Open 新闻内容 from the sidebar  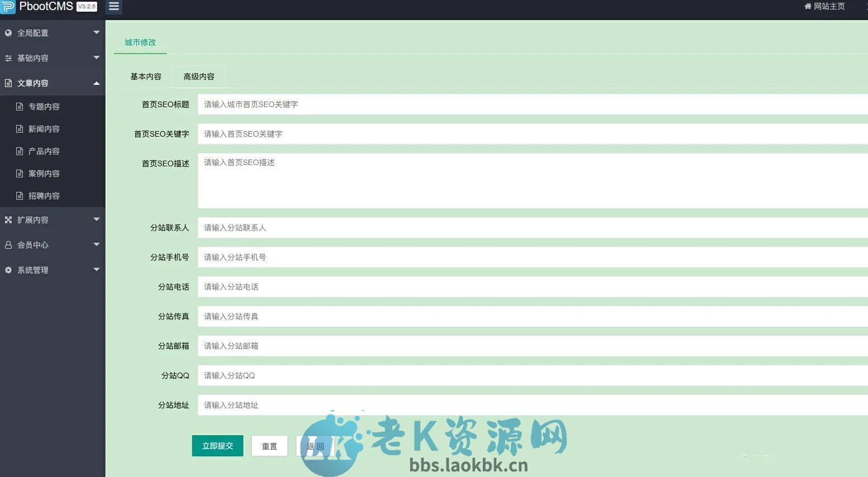[44, 128]
